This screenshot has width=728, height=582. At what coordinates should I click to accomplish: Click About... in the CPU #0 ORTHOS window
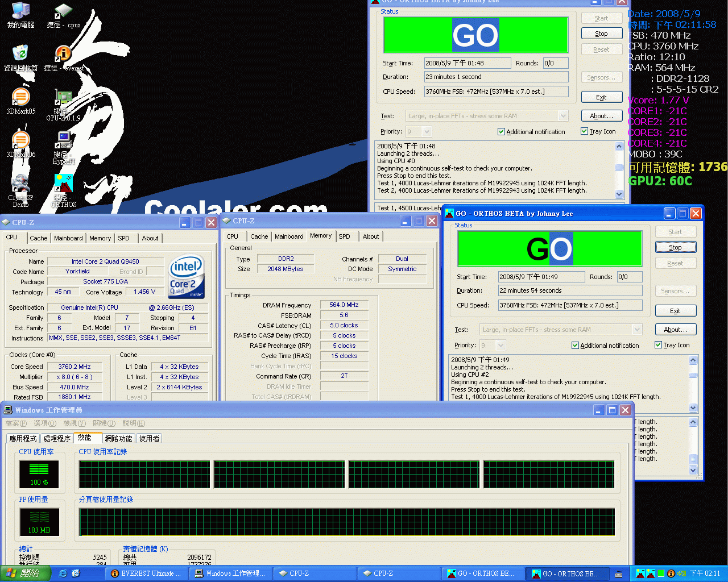coord(602,116)
